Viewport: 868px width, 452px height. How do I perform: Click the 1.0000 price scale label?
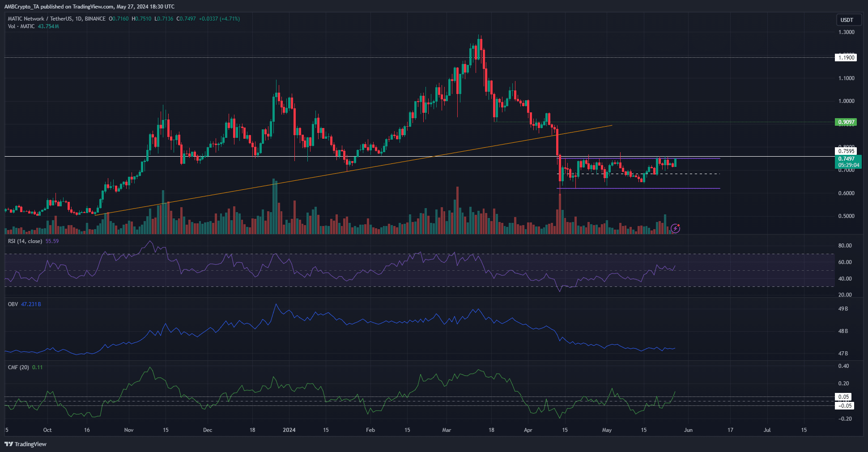[846, 101]
